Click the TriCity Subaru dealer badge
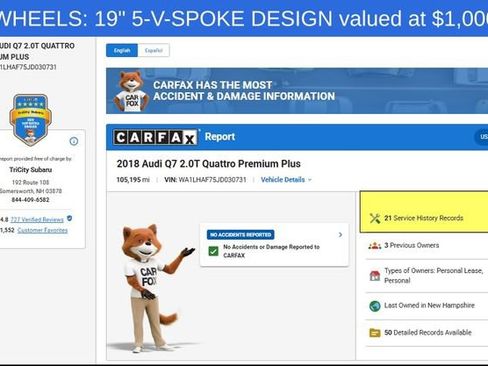 pyautogui.click(x=30, y=120)
